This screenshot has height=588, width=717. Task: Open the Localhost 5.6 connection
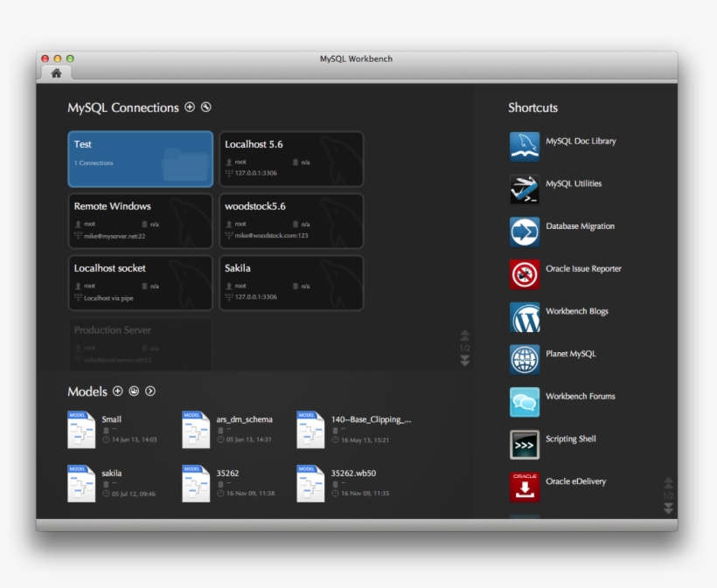(291, 159)
